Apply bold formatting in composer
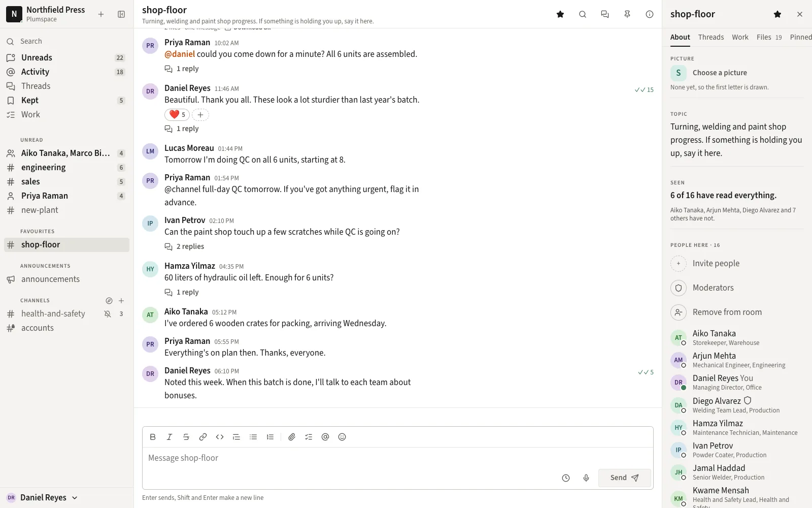Screen dimensions: 812x508 [153, 437]
